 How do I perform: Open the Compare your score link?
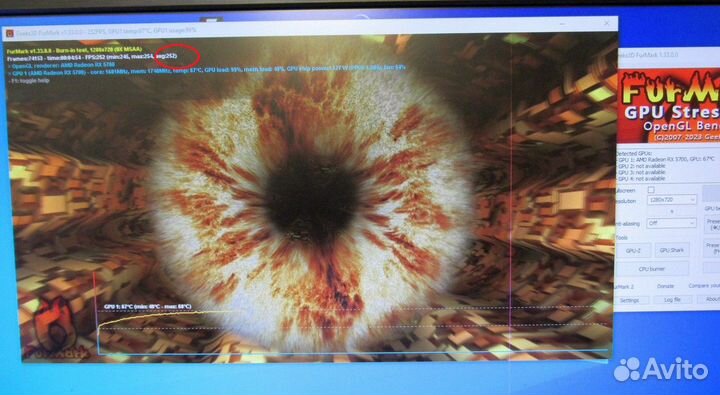(x=704, y=286)
